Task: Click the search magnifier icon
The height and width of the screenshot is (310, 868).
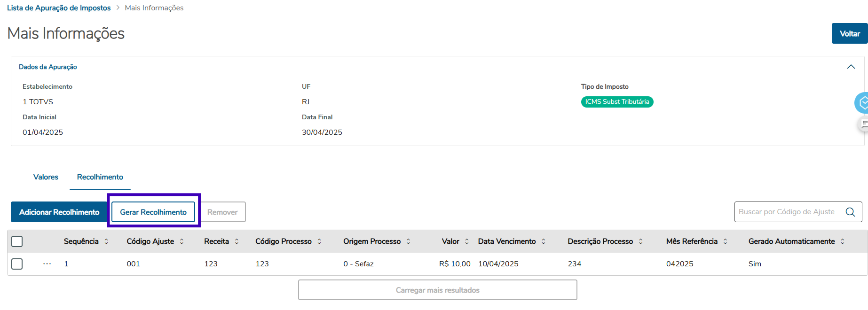Action: click(850, 212)
